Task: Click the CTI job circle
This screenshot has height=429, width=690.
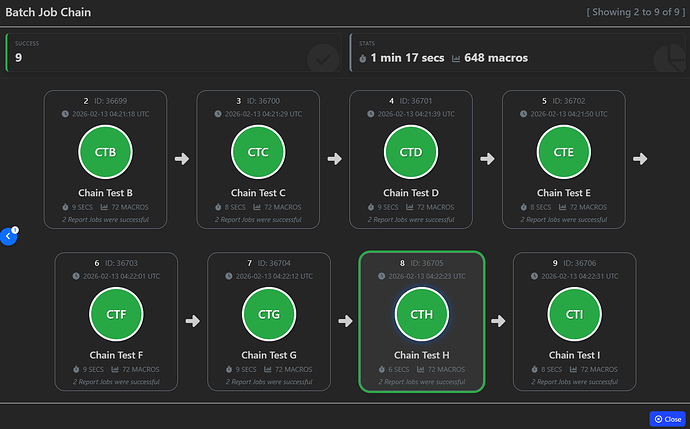Action: [x=574, y=314]
